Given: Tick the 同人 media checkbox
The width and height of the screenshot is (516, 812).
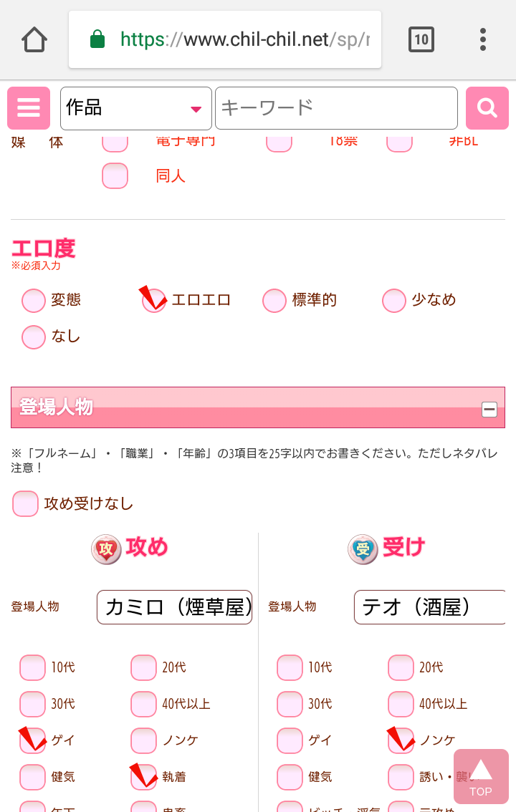Looking at the screenshot, I should (115, 175).
